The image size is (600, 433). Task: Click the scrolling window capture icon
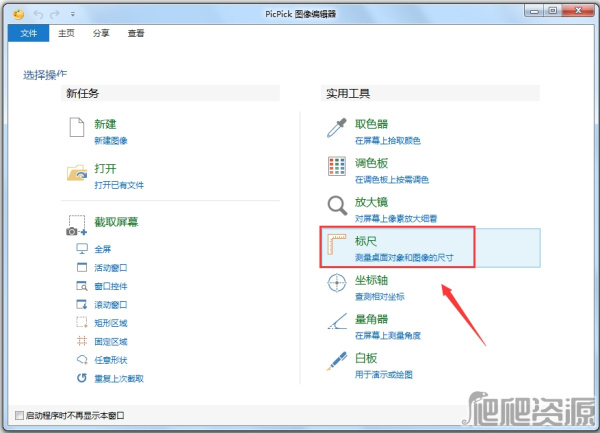(x=82, y=304)
